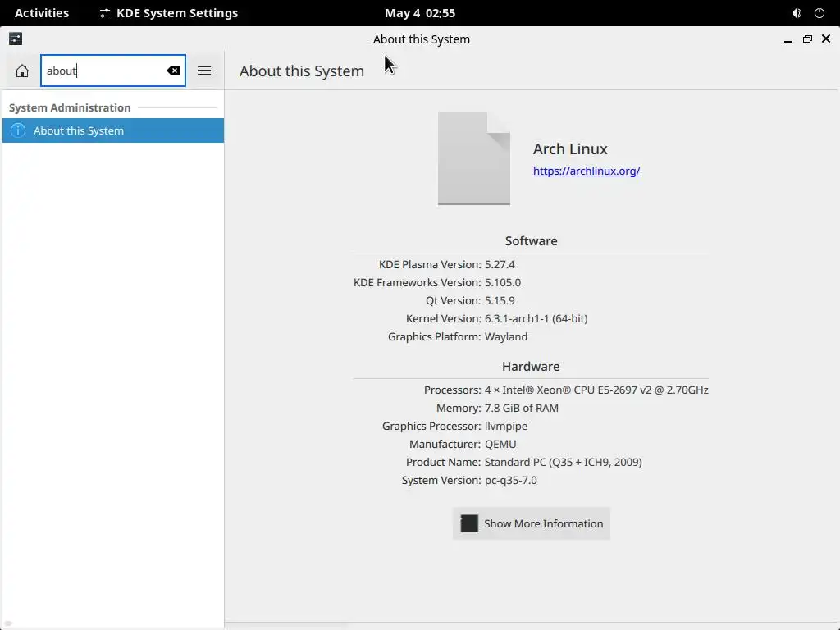
Task: Click the System Administration category header
Action: (x=70, y=107)
